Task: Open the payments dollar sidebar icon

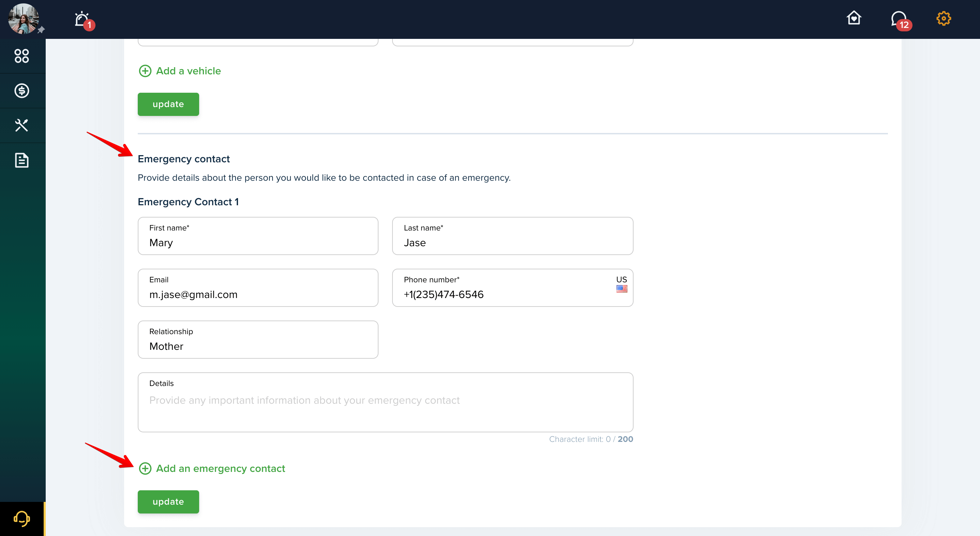Action: pyautogui.click(x=22, y=91)
